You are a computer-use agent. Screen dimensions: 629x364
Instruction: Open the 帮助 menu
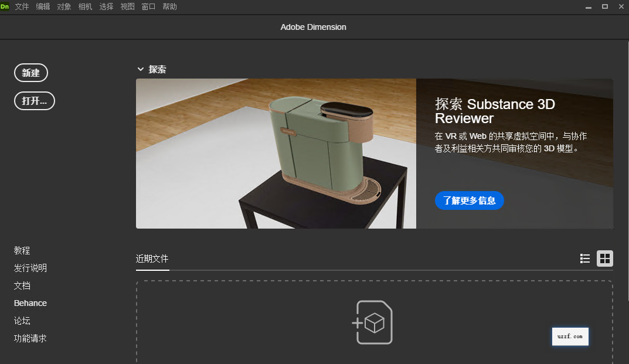tap(169, 6)
